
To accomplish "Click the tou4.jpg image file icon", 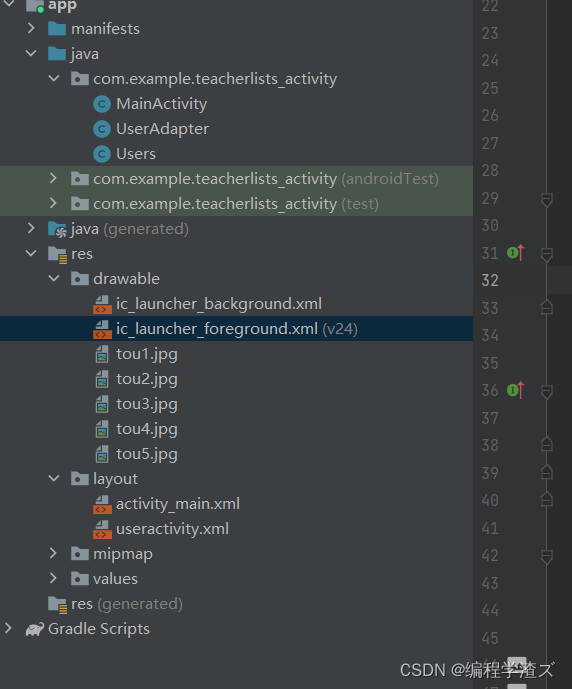I will (x=102, y=429).
